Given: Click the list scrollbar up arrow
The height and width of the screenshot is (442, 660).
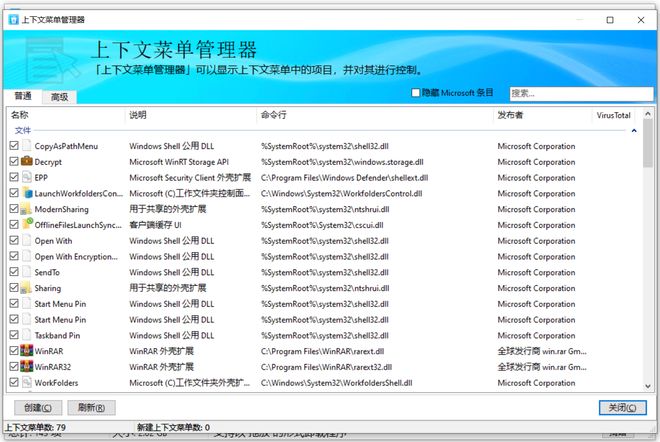Looking at the screenshot, I should coord(648,114).
